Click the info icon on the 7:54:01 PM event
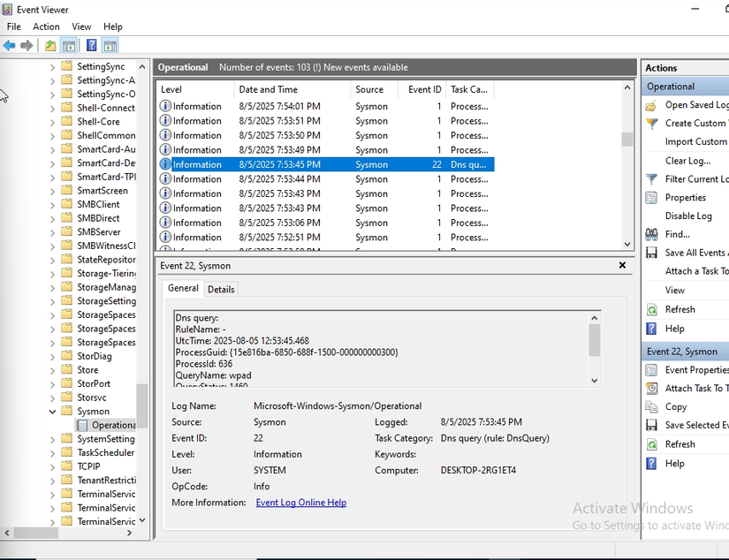729x560 pixels. tap(164, 106)
